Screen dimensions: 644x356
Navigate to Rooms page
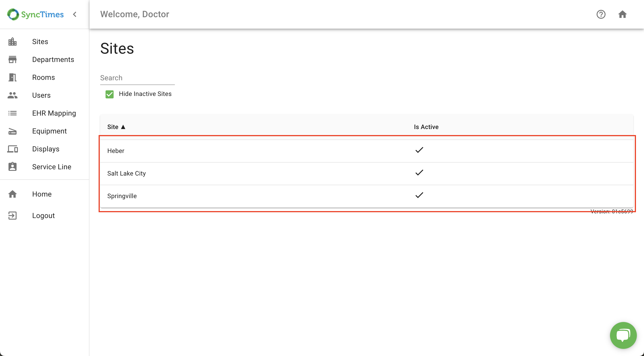pyautogui.click(x=44, y=77)
